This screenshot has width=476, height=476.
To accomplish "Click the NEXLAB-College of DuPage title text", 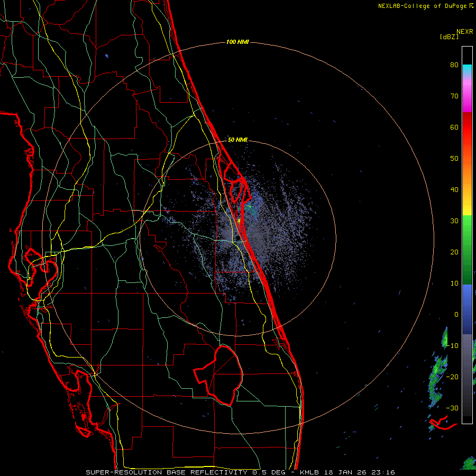I will [422, 6].
